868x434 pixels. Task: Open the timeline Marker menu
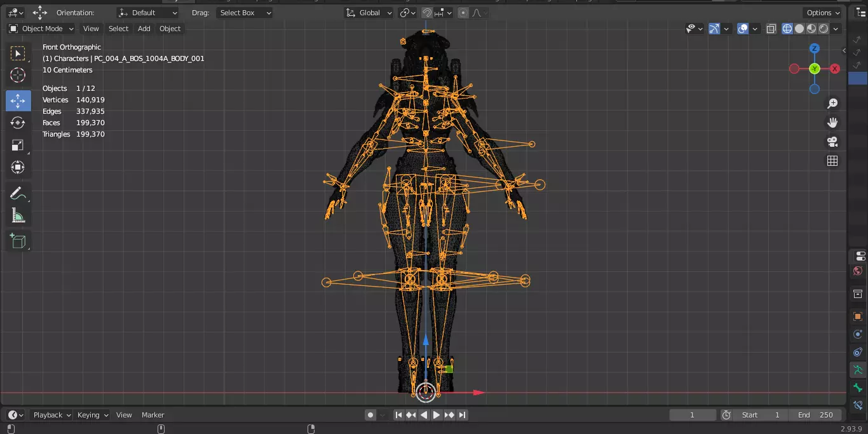point(153,415)
